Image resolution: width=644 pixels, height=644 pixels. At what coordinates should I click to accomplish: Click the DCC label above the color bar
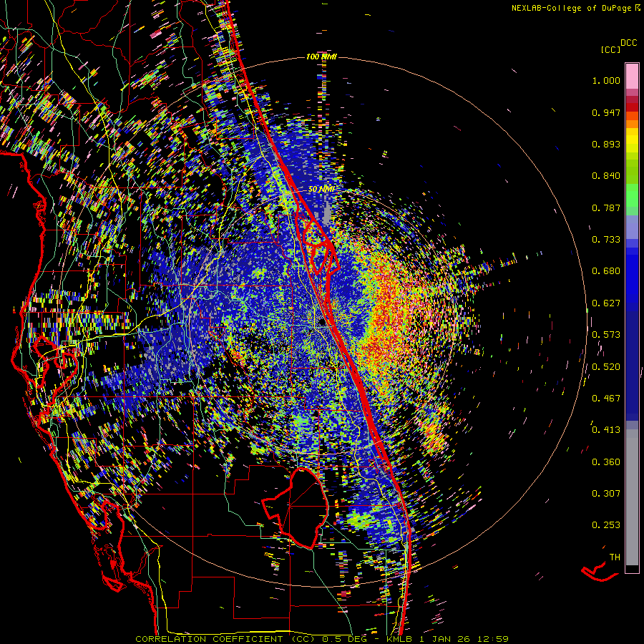(628, 43)
